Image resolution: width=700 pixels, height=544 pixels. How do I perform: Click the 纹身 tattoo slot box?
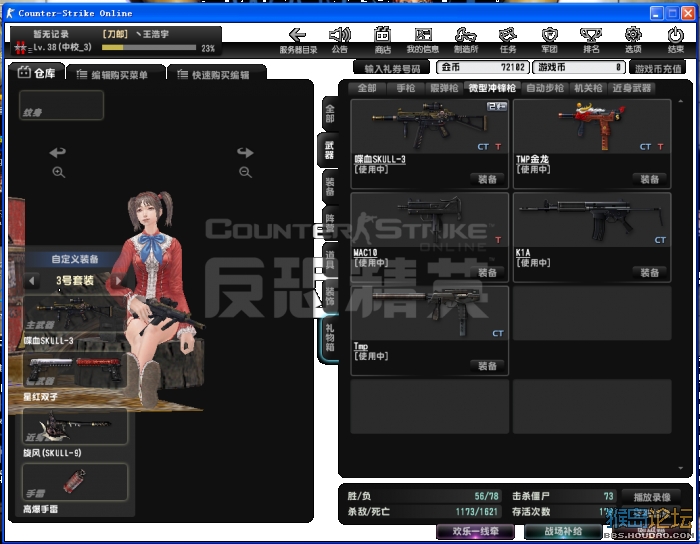62,105
